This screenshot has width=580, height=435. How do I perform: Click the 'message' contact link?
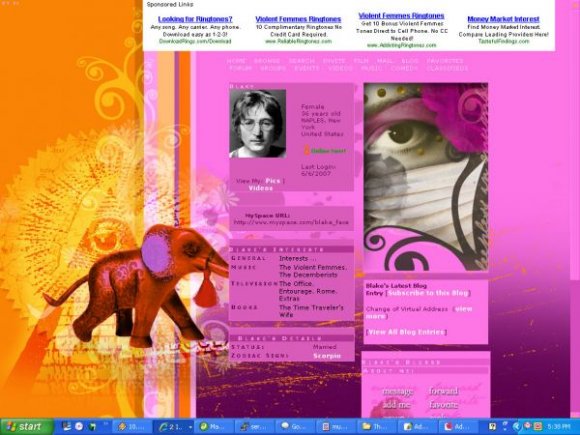(397, 391)
